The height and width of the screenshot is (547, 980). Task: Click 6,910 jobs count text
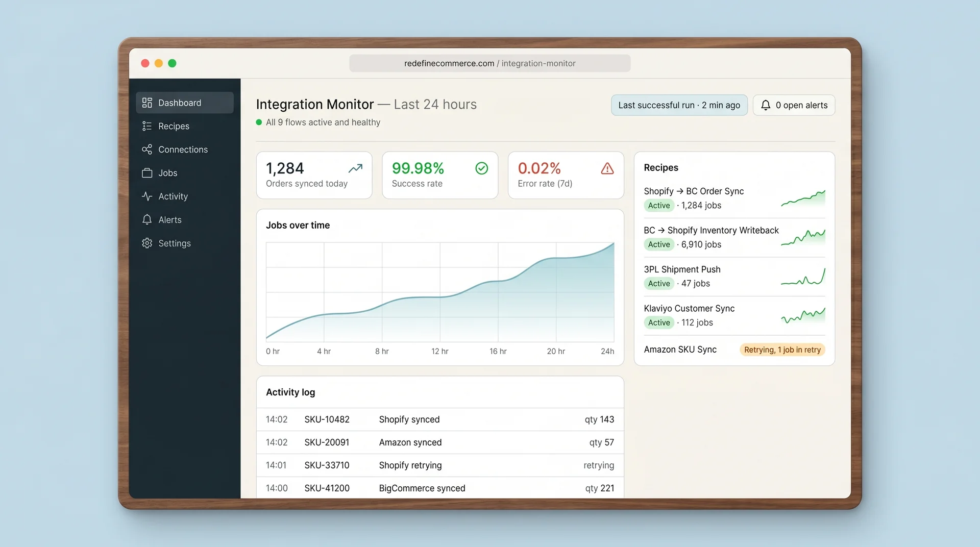[701, 244]
